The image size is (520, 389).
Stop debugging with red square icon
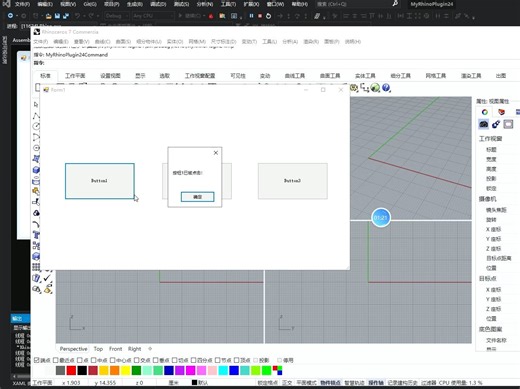260,16
